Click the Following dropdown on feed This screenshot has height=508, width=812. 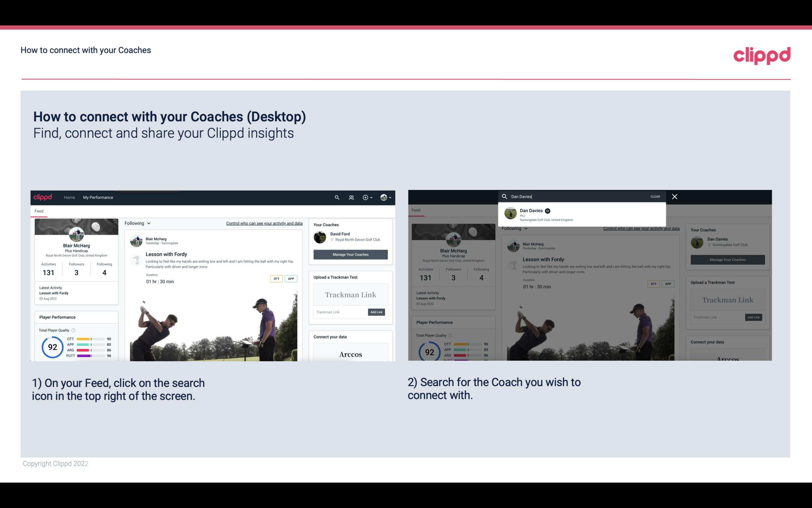coord(139,223)
